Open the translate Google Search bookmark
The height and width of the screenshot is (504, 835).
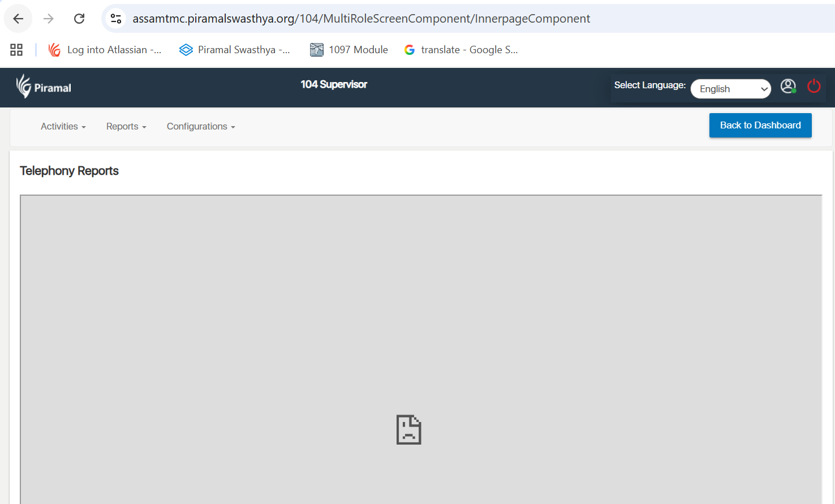pyautogui.click(x=461, y=50)
